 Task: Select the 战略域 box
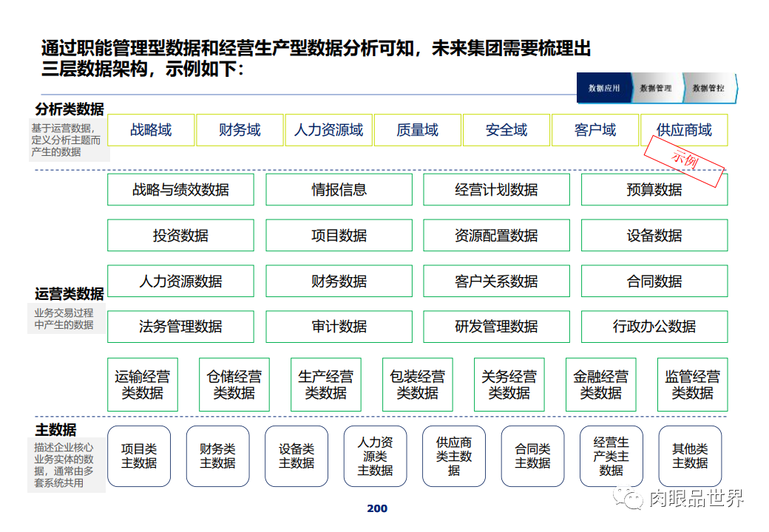coord(151,130)
